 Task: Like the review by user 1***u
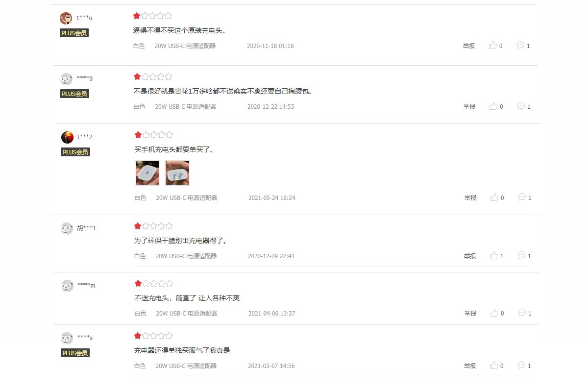(x=495, y=46)
